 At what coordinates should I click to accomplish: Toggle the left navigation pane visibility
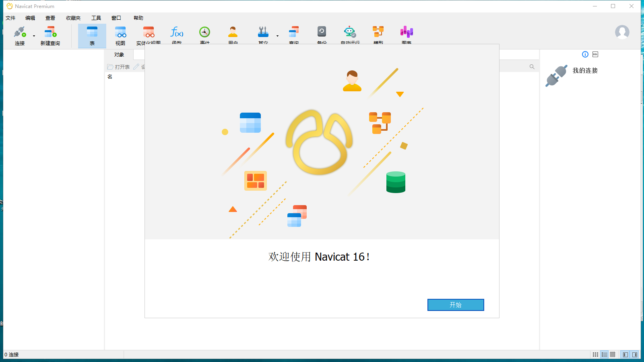coord(625,354)
